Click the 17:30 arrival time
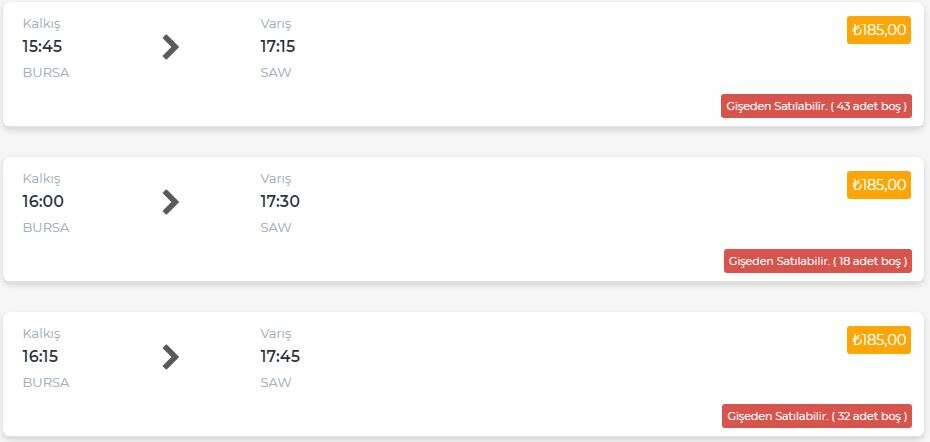This screenshot has height=442, width=930. [280, 201]
